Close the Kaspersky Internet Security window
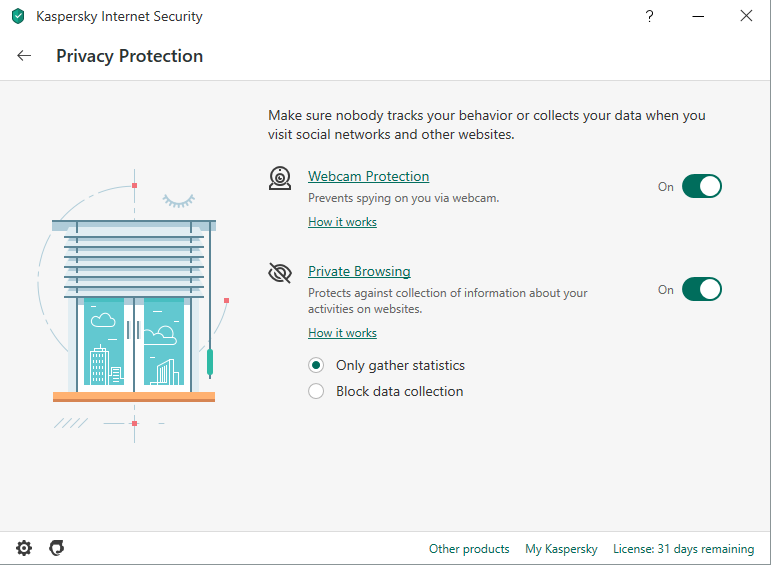 (x=746, y=16)
